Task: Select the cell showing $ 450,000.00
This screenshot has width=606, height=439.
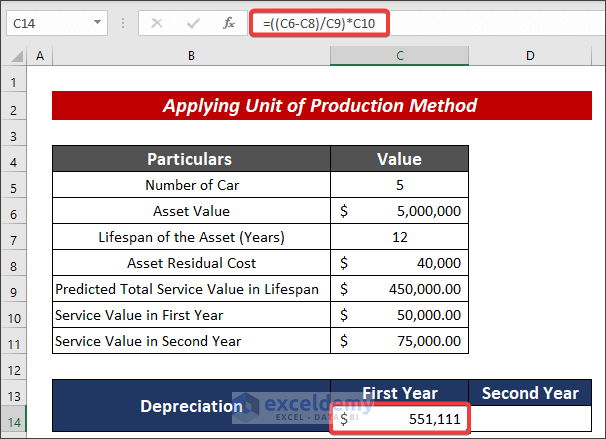Action: 399,289
